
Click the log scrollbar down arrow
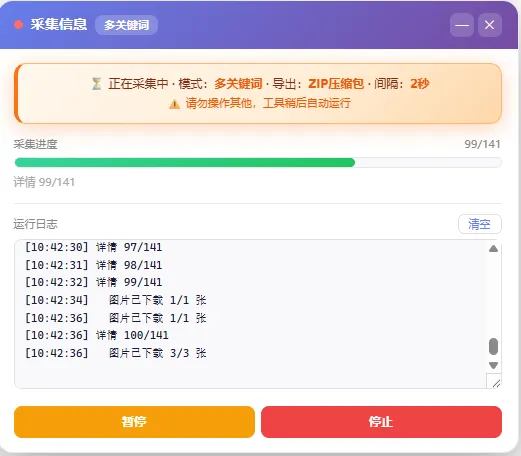click(x=493, y=365)
